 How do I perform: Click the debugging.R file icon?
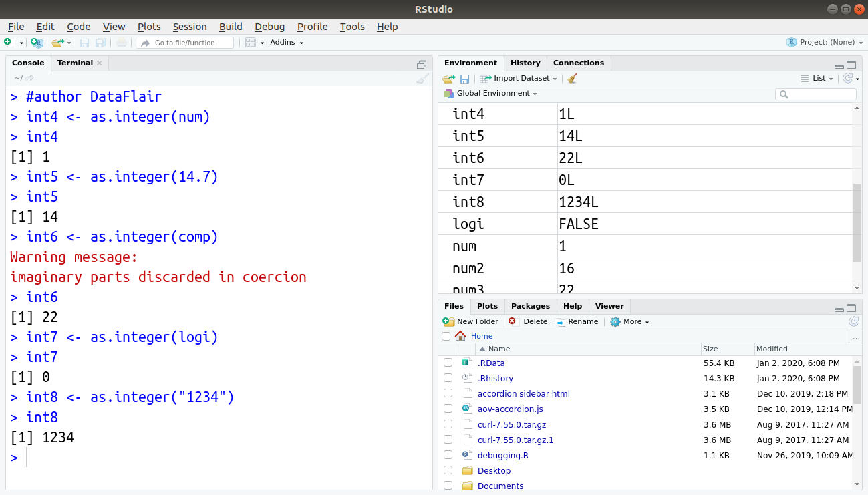[467, 455]
